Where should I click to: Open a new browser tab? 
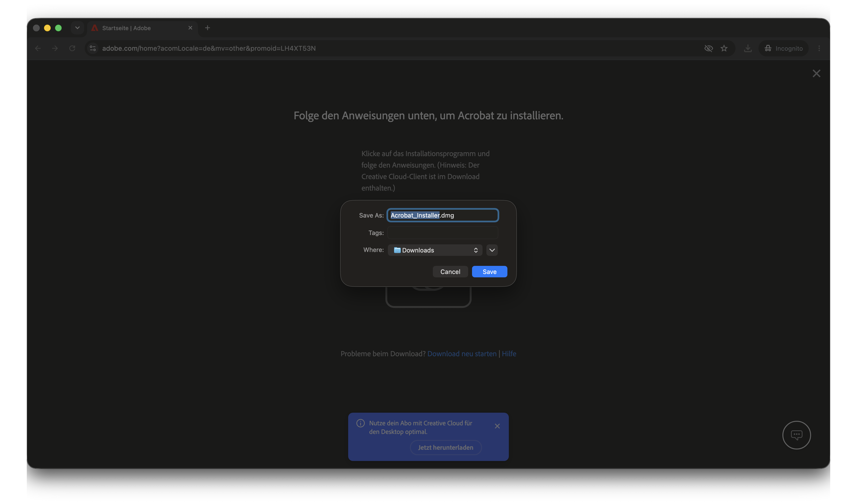208,28
